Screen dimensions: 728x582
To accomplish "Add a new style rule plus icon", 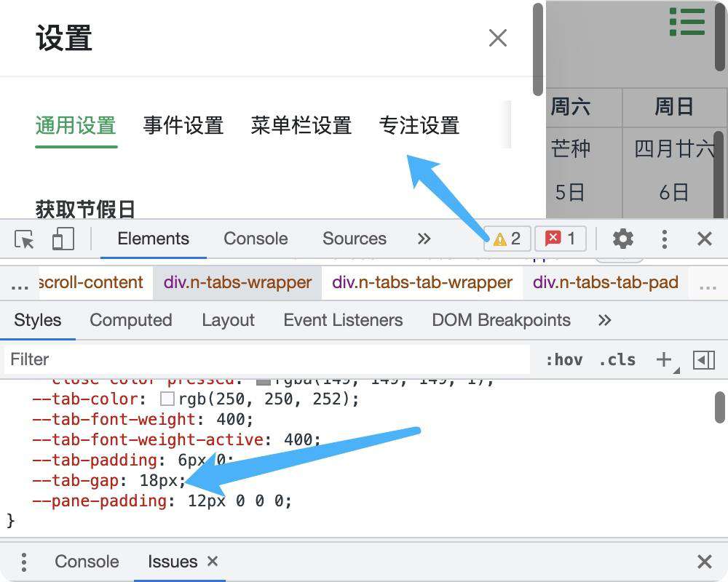I will [665, 359].
